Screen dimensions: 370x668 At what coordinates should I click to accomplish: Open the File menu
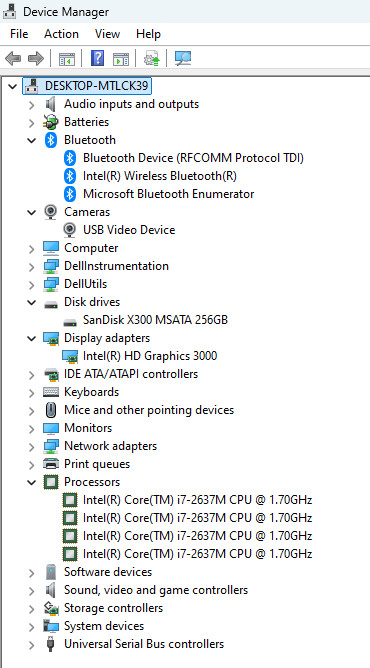point(19,34)
